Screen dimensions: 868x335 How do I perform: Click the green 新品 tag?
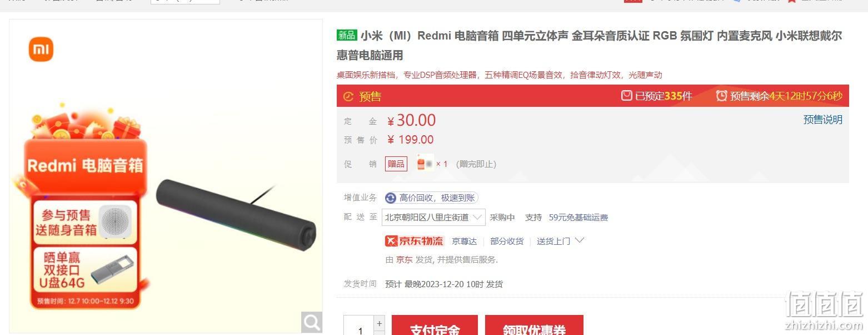[347, 36]
